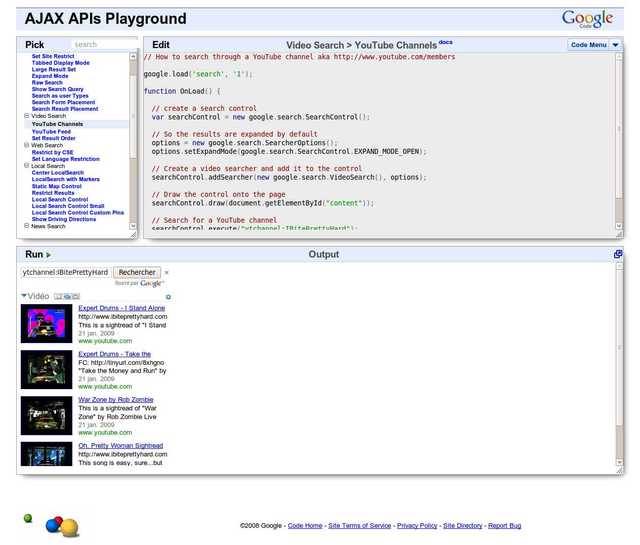Open Expert Drums - I Stand Alone link

point(122,308)
